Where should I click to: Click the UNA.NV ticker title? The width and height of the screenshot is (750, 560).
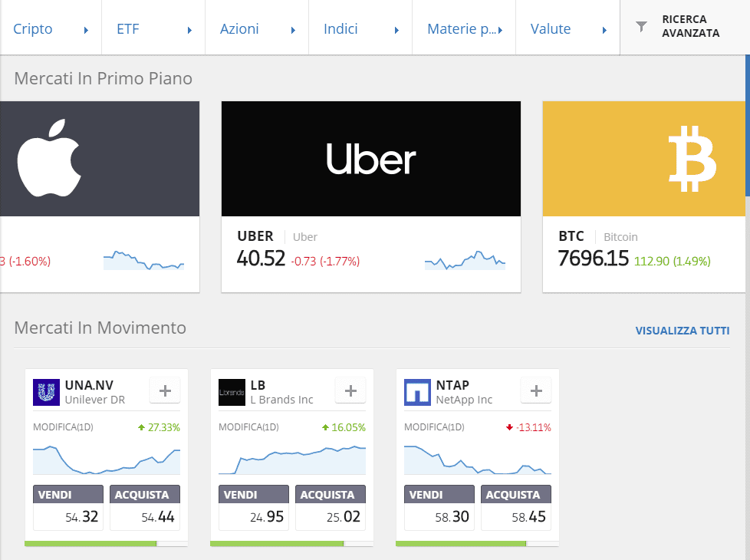click(x=89, y=385)
